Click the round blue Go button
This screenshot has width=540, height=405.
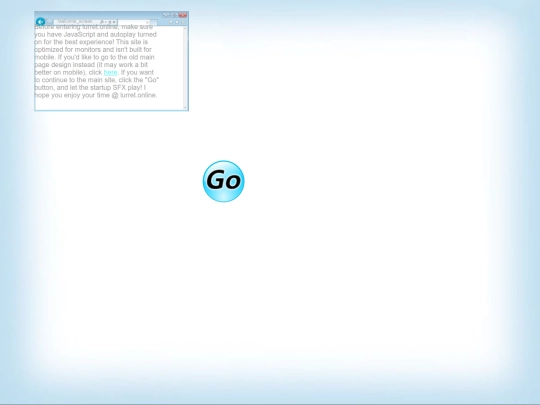pos(224,181)
